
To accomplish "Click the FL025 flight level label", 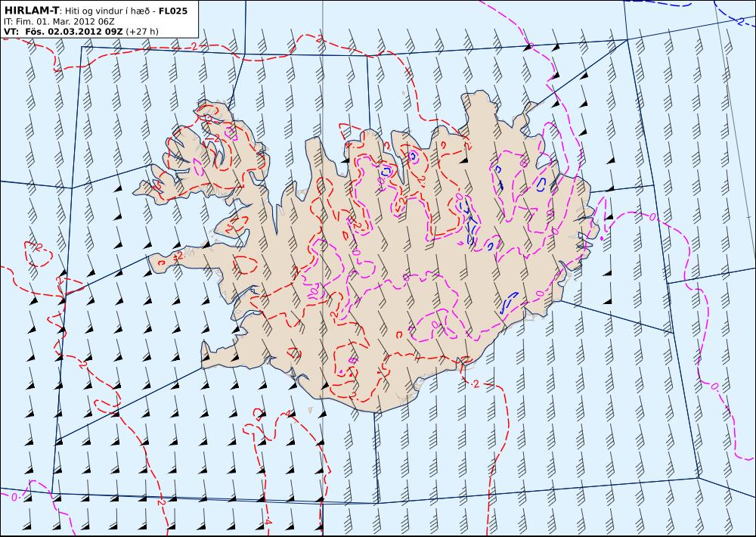I will 173,11.
